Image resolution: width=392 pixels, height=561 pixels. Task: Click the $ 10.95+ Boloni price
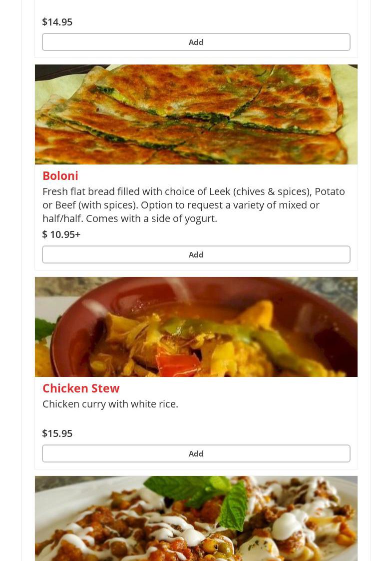click(x=61, y=234)
